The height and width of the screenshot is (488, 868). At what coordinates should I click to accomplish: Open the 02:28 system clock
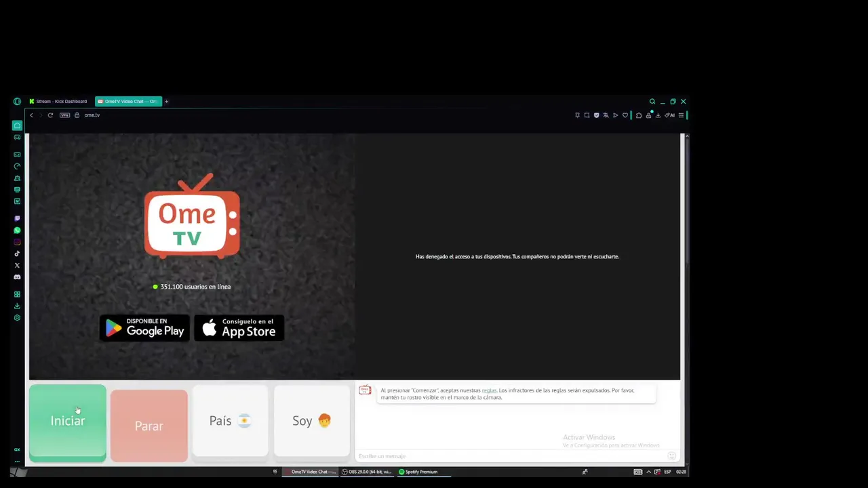[x=681, y=472]
